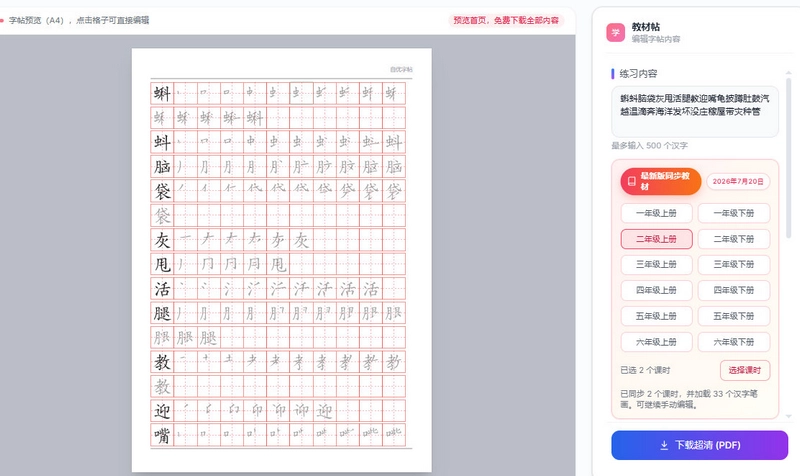Screen dimensions: 800x476
Task: Click the 已同步 2 个课时 status message
Action: click(689, 399)
